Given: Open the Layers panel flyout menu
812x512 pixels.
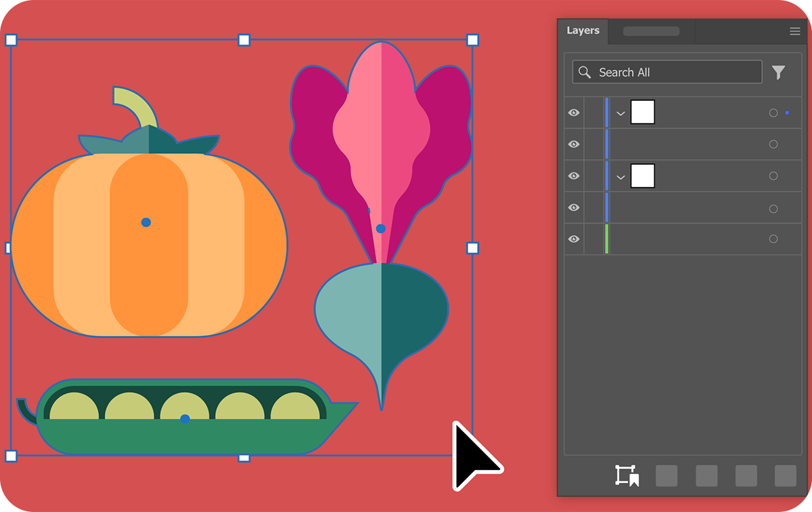Looking at the screenshot, I should click(794, 30).
